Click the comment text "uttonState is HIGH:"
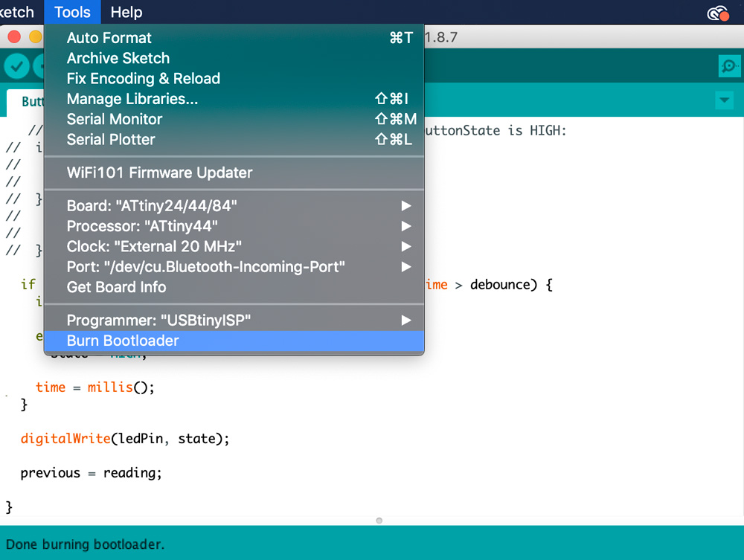This screenshot has width=744, height=560. pos(496,130)
